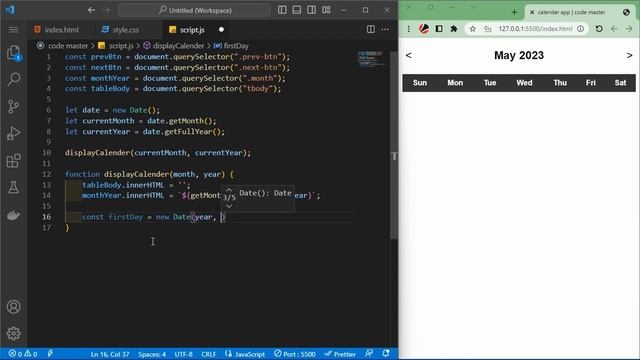Click browser forward arrow
The width and height of the screenshot is (640, 360).
click(x=629, y=29)
